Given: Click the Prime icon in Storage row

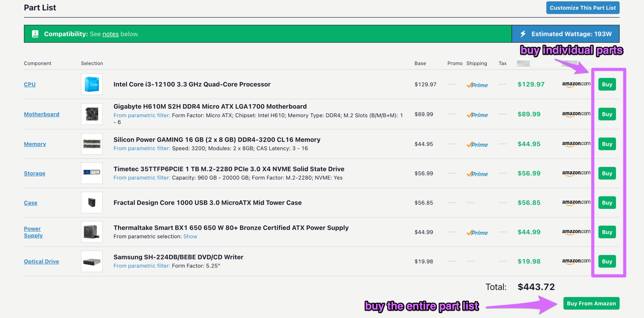Looking at the screenshot, I should coord(477,174).
